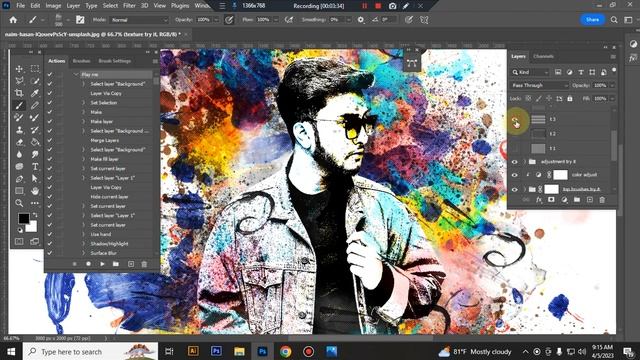Pause the screen recording
Image resolution: width=640 pixels, height=360 pixels.
click(364, 6)
